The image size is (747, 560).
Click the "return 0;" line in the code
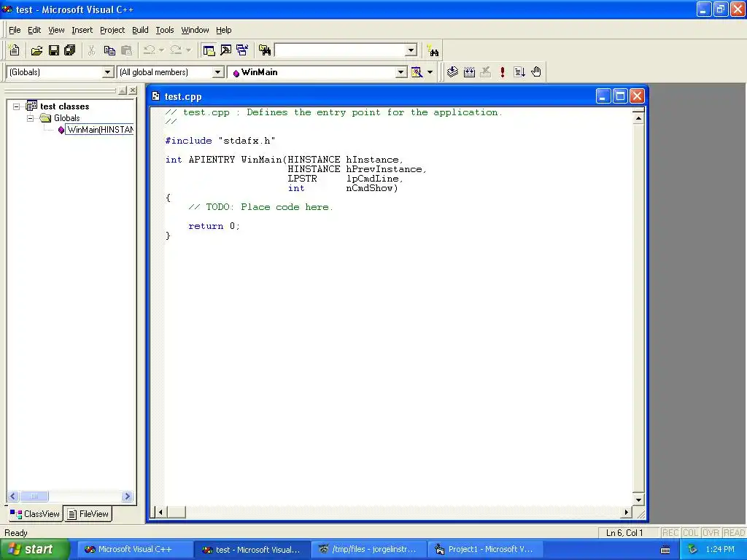pyautogui.click(x=214, y=226)
